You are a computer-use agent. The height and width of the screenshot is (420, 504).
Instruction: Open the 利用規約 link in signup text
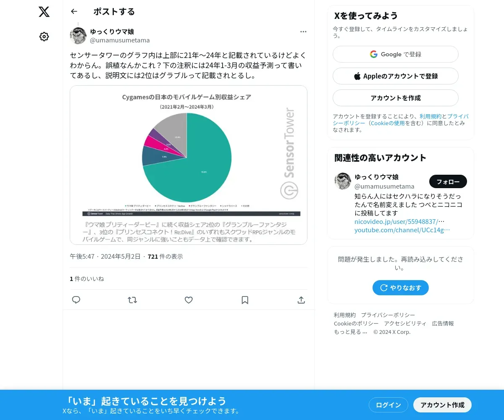(x=430, y=116)
